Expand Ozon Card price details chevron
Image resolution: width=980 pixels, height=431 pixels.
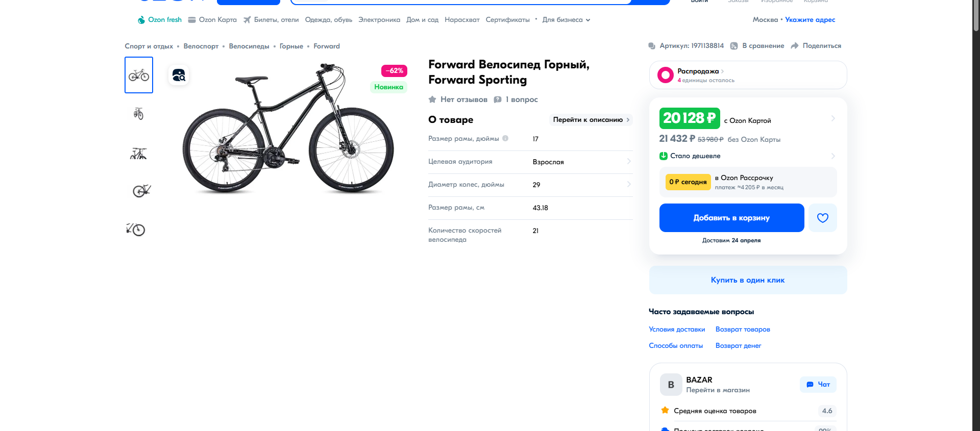[832, 118]
